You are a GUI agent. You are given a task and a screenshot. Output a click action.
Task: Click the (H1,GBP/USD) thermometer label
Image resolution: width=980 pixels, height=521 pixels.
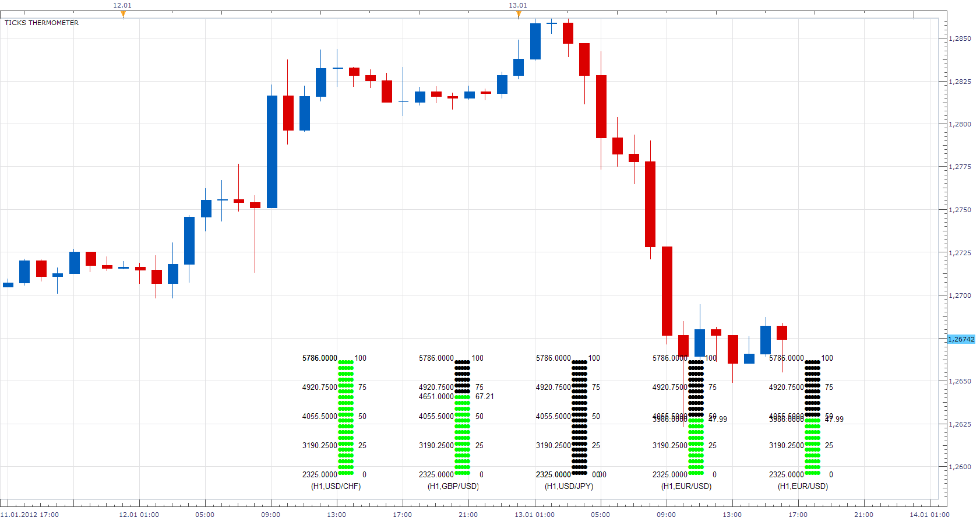tap(453, 486)
